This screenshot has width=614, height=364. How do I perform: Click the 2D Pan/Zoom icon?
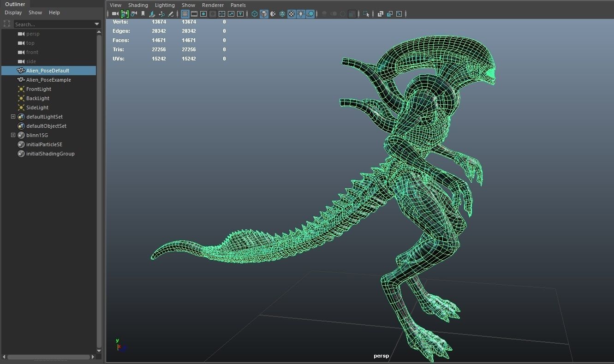coord(161,14)
